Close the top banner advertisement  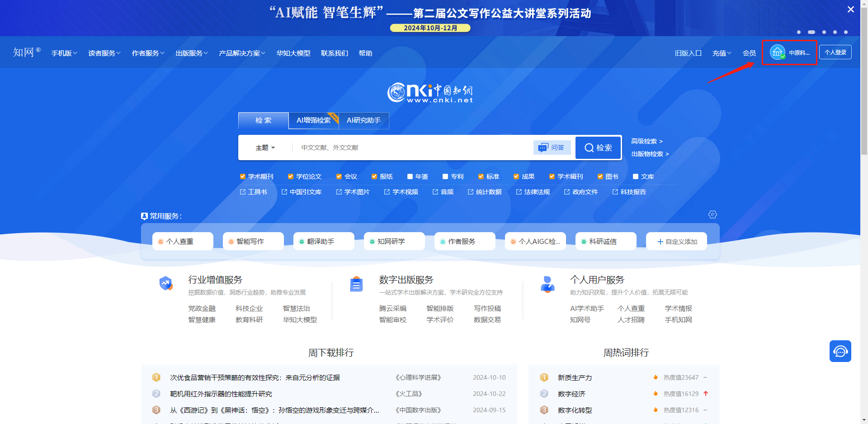(x=850, y=10)
